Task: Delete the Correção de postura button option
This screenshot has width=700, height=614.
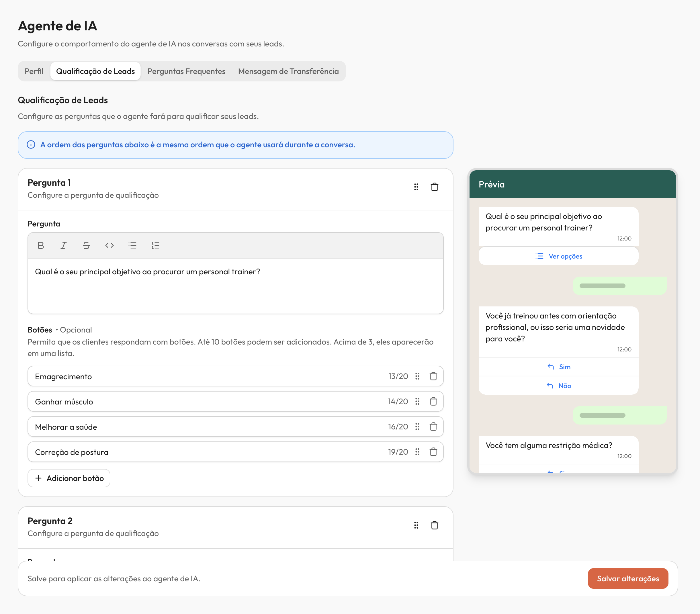Action: (x=433, y=452)
